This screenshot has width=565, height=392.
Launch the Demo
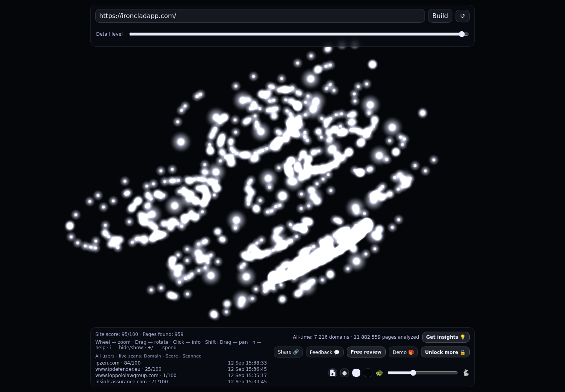(403, 352)
